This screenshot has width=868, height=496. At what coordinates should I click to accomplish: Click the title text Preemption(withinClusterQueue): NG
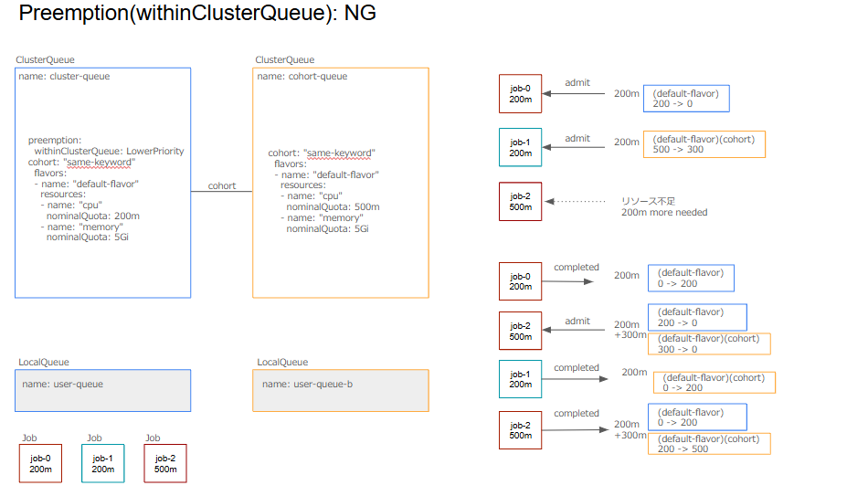(196, 14)
